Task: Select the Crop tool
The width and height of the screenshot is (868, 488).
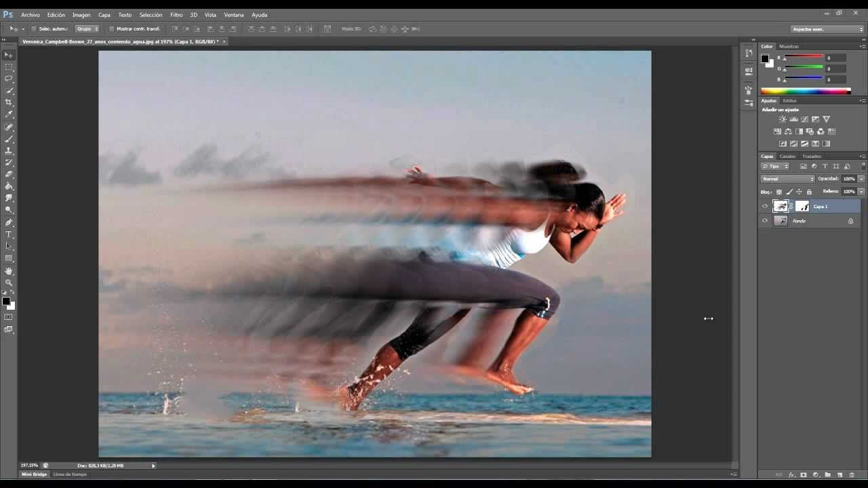Action: [x=9, y=102]
